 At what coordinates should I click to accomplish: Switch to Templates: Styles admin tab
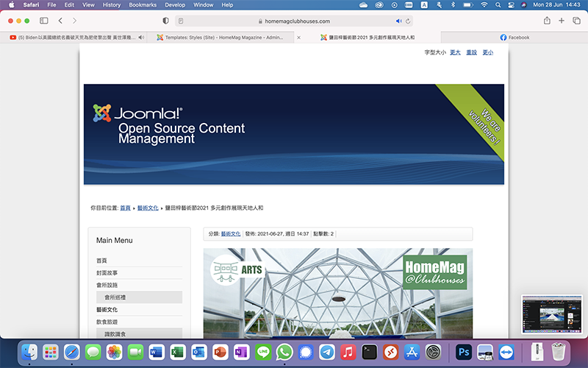click(x=224, y=37)
